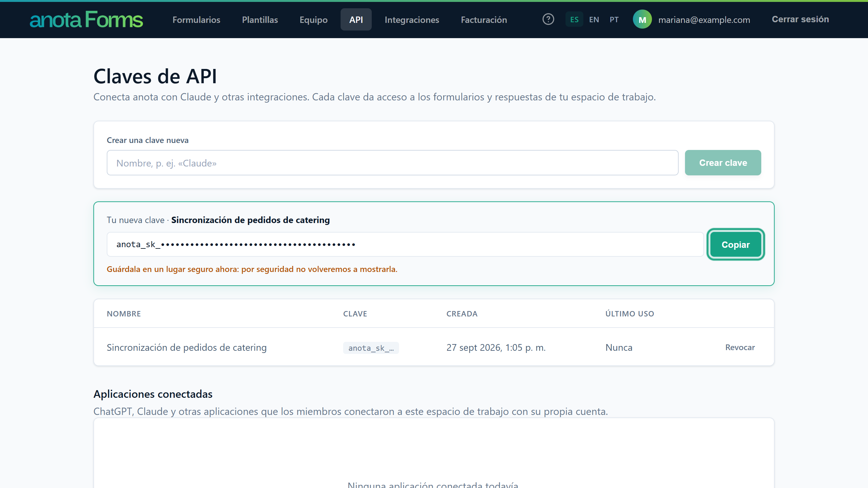Click the masked anota_sk_ key field
This screenshot has width=868, height=488.
pyautogui.click(x=405, y=244)
